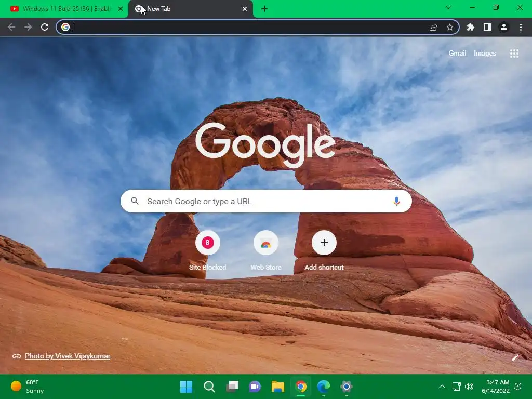This screenshot has height=399, width=532.
Task: Open Microsoft Edge from the taskbar
Action: (x=323, y=387)
